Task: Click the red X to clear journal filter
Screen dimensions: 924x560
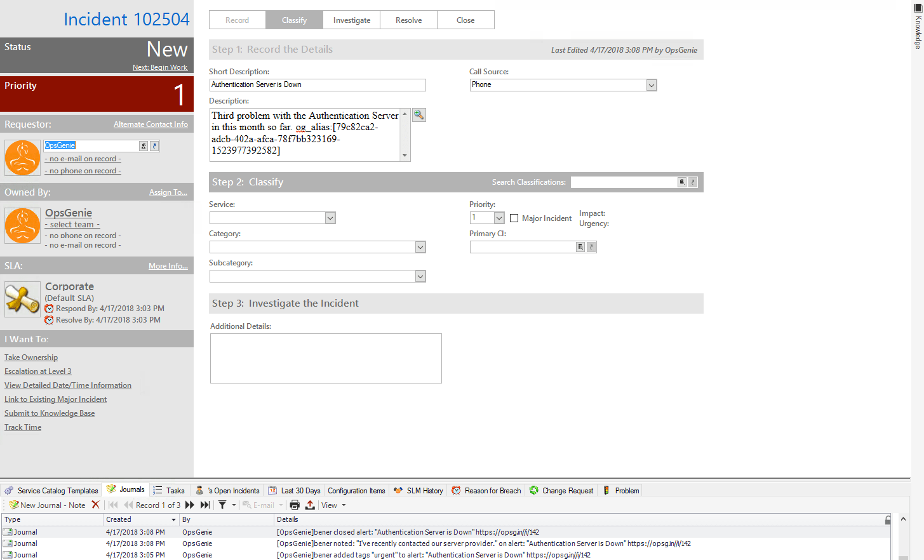Action: pos(97,504)
